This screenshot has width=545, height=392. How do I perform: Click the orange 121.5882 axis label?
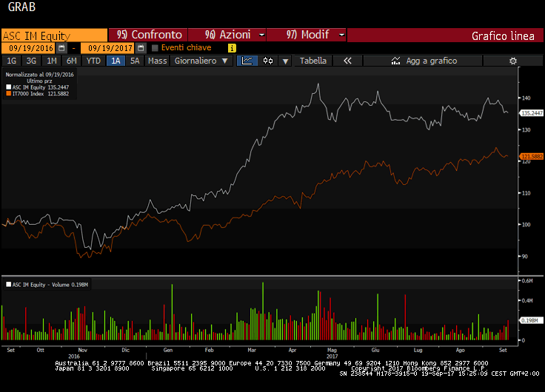click(x=532, y=157)
